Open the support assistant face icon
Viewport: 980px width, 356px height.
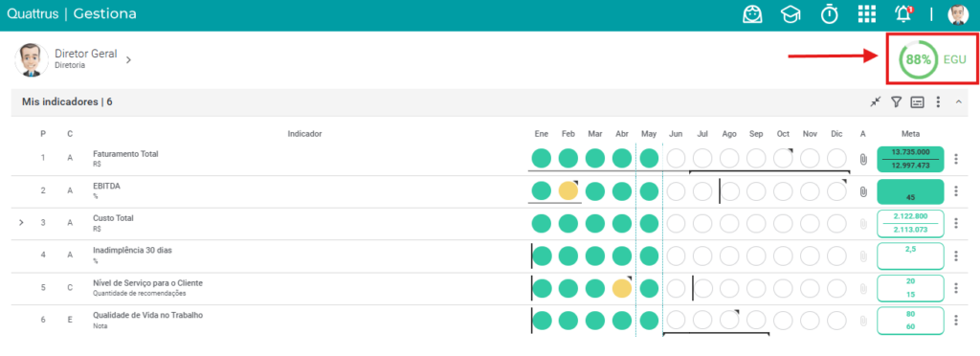point(752,14)
